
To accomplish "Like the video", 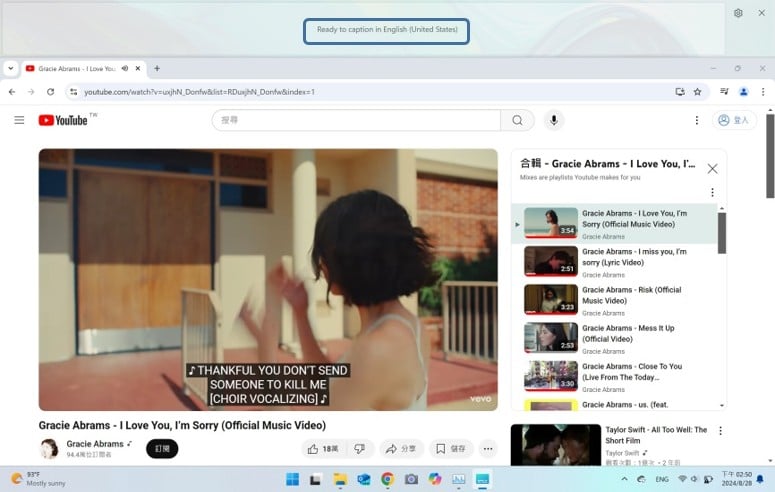I will click(323, 448).
